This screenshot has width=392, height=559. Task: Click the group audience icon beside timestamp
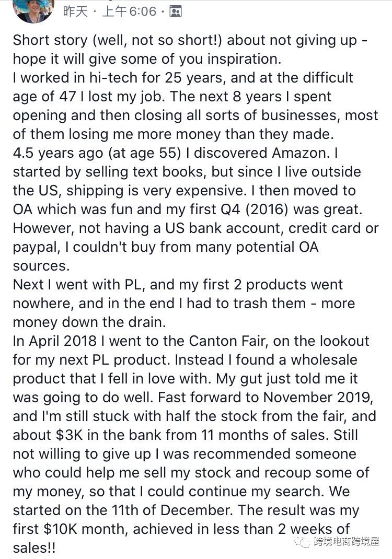pyautogui.click(x=175, y=12)
